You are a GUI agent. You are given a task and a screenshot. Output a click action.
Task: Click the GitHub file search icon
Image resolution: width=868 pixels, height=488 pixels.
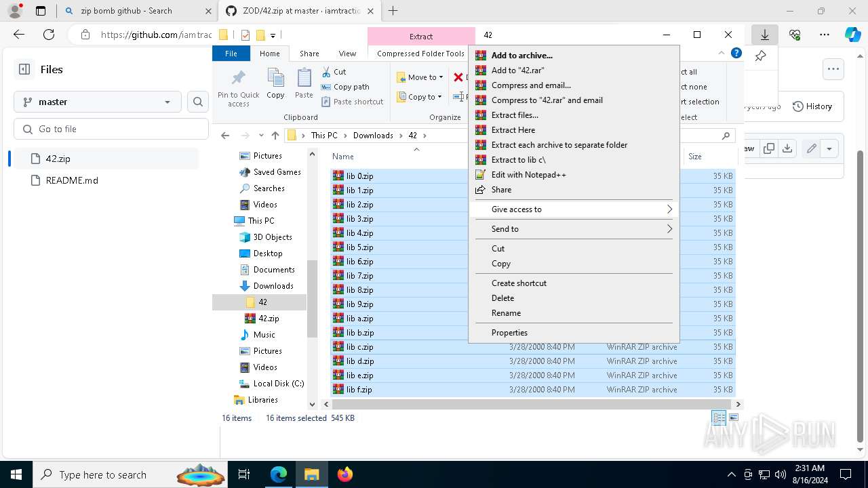[x=198, y=102]
